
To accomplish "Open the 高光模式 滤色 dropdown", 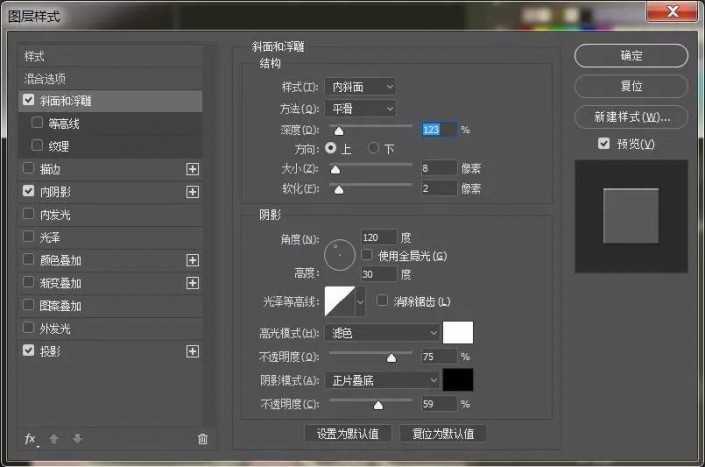I will [382, 332].
